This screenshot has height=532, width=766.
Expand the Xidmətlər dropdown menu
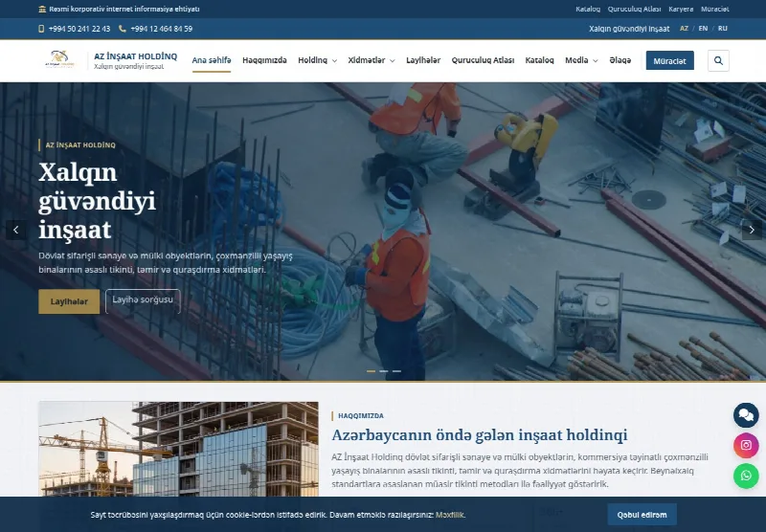[x=372, y=60]
